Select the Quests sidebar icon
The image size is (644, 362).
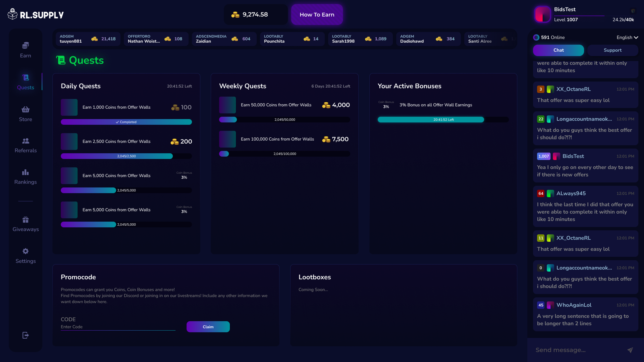click(x=25, y=77)
